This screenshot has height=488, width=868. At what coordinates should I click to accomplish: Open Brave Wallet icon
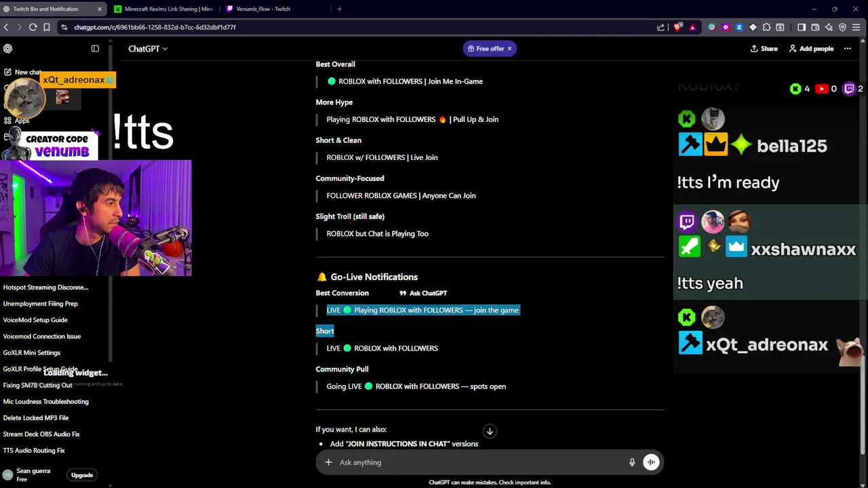coord(815,27)
